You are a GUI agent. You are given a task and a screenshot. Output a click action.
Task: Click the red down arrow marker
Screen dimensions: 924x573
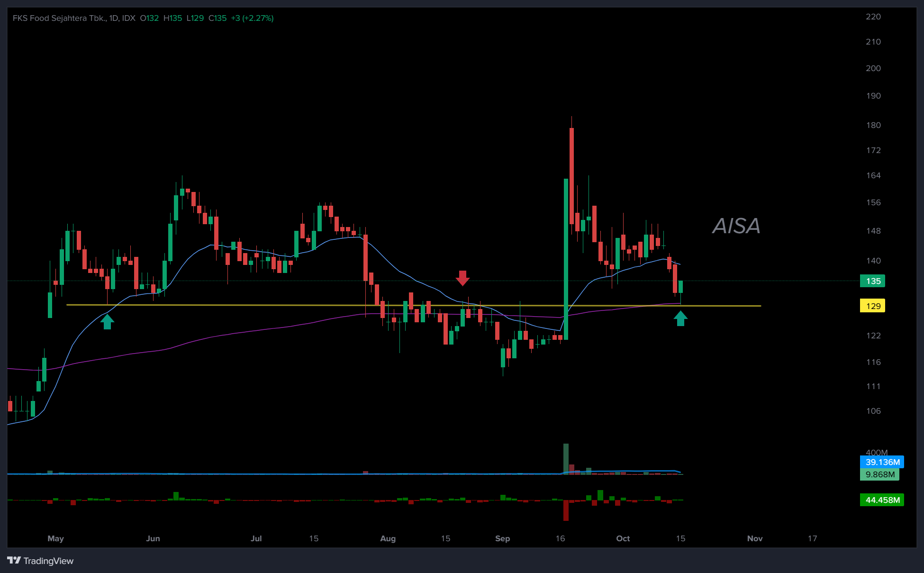(x=462, y=278)
